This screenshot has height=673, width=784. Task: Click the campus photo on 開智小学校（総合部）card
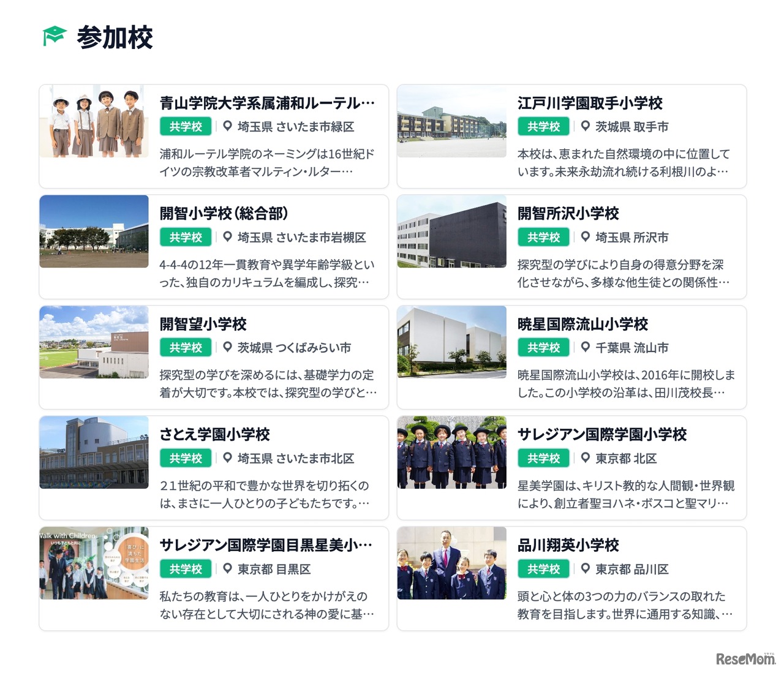click(94, 232)
